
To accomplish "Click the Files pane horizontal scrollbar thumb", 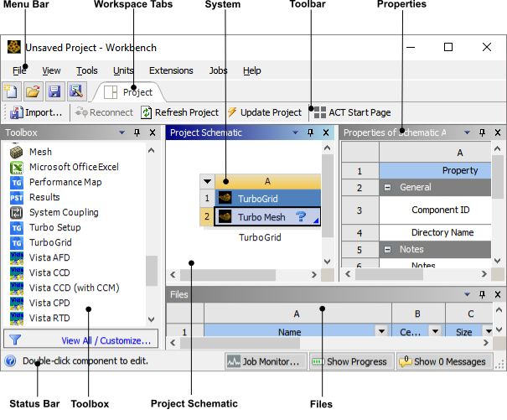I will click(240, 343).
